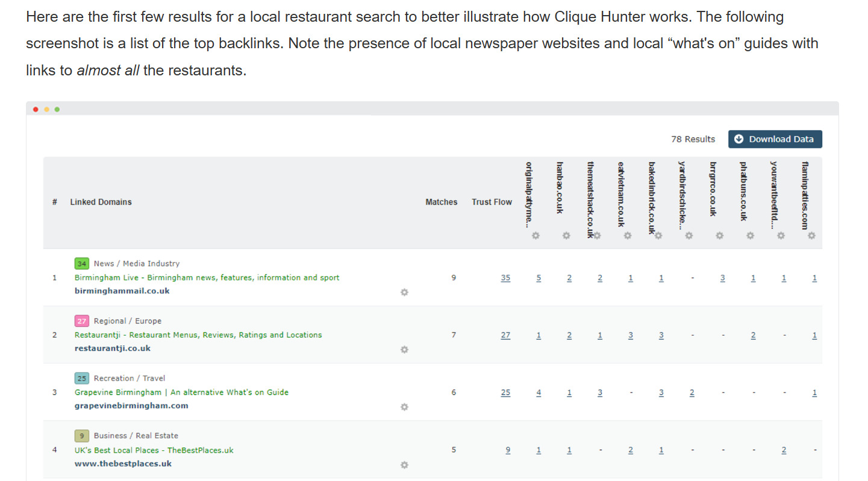
Task: Click Trust Flow value 27 for Restaurantji
Action: 505,335
